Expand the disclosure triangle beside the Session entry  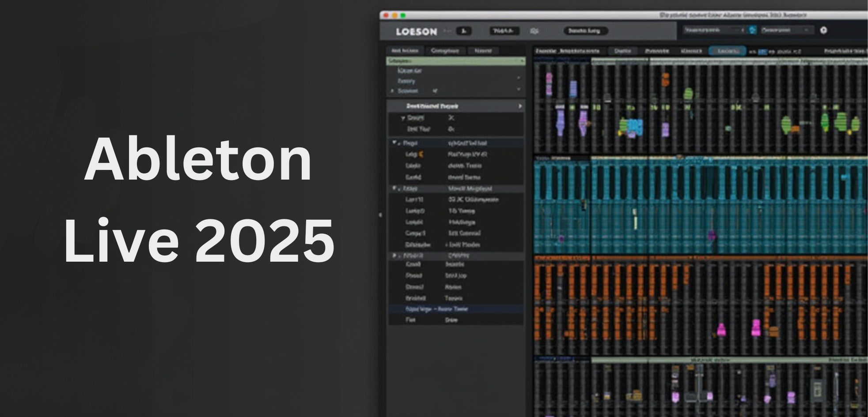coord(391,91)
